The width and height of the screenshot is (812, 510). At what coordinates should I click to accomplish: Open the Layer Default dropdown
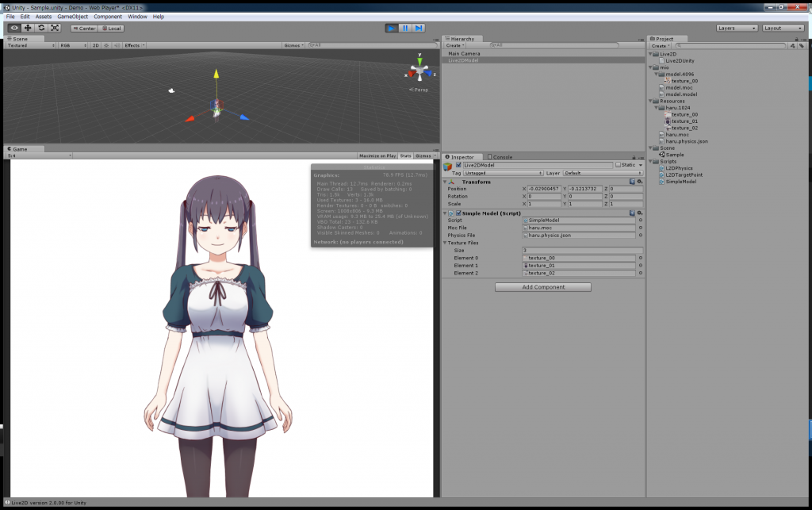(x=603, y=173)
